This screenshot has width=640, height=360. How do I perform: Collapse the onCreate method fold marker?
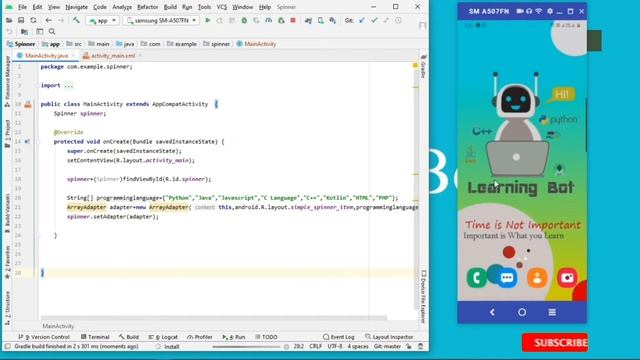(38, 142)
